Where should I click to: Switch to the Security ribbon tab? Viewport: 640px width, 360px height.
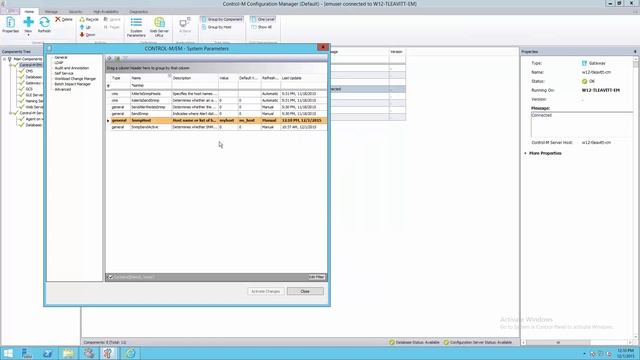(75, 12)
